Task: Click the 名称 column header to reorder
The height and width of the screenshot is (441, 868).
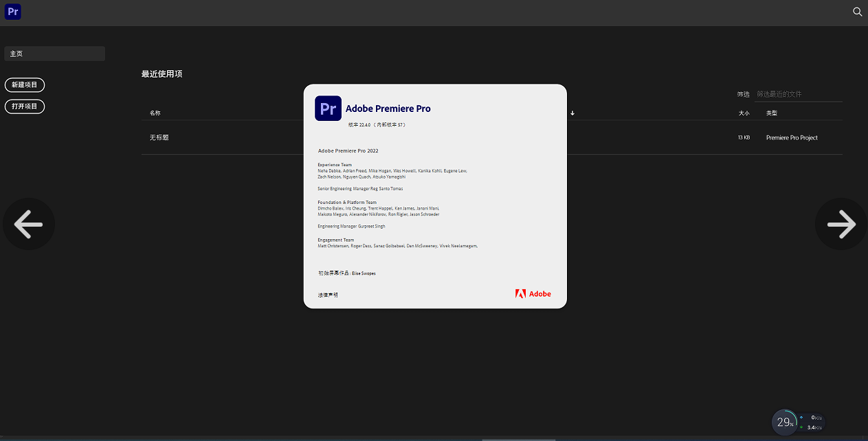Action: 155,113
